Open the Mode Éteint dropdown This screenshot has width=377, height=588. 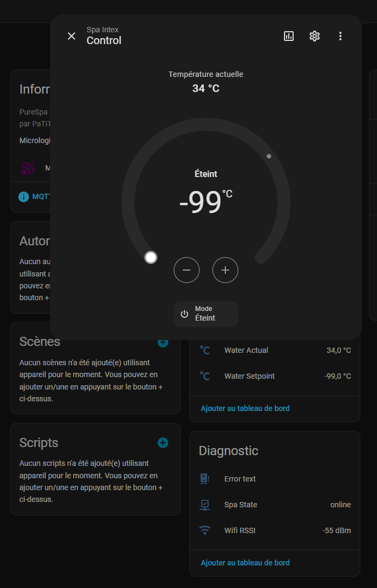pyautogui.click(x=206, y=314)
